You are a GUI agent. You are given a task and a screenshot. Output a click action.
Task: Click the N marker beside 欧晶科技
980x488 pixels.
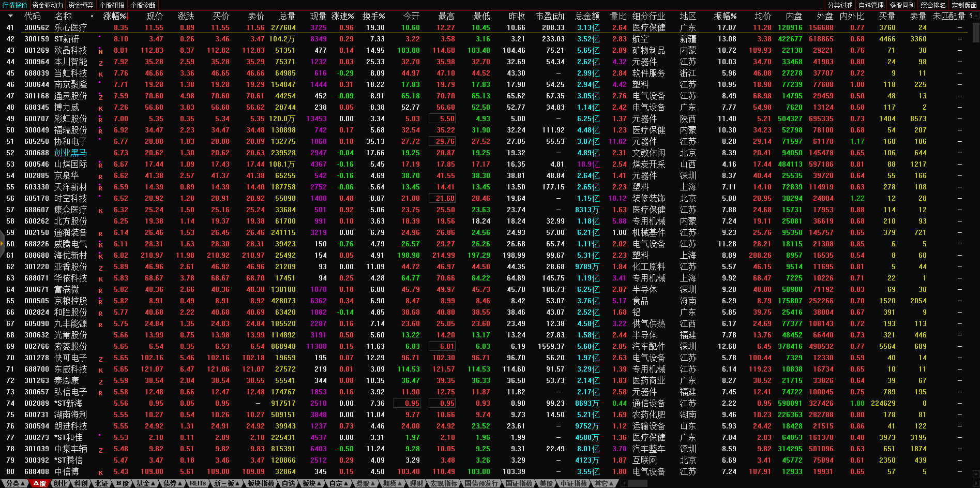coord(100,51)
